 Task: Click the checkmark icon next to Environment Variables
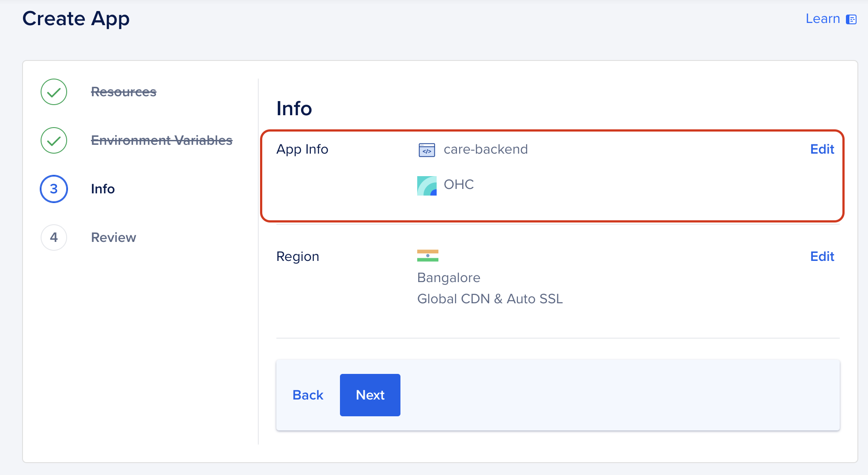click(x=54, y=140)
